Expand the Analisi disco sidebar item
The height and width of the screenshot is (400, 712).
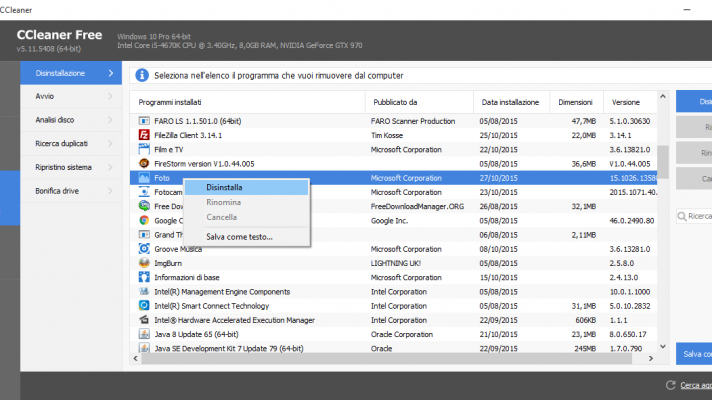pyautogui.click(x=70, y=120)
